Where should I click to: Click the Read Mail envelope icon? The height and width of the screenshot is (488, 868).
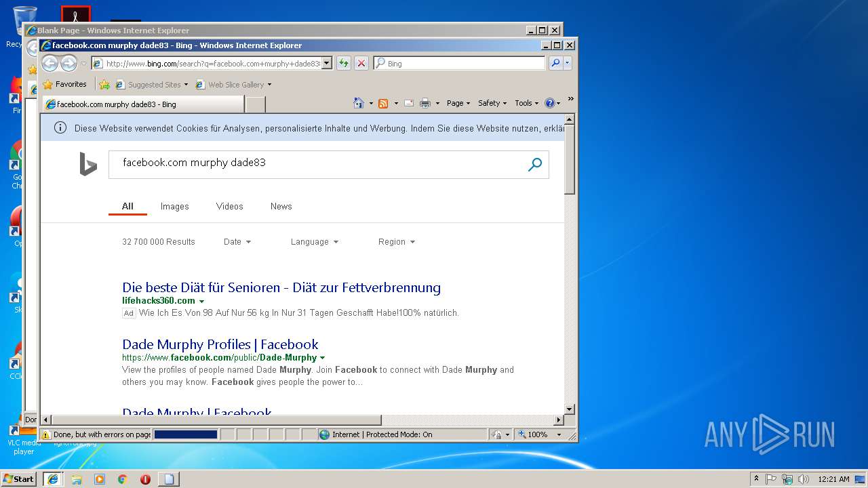point(409,103)
